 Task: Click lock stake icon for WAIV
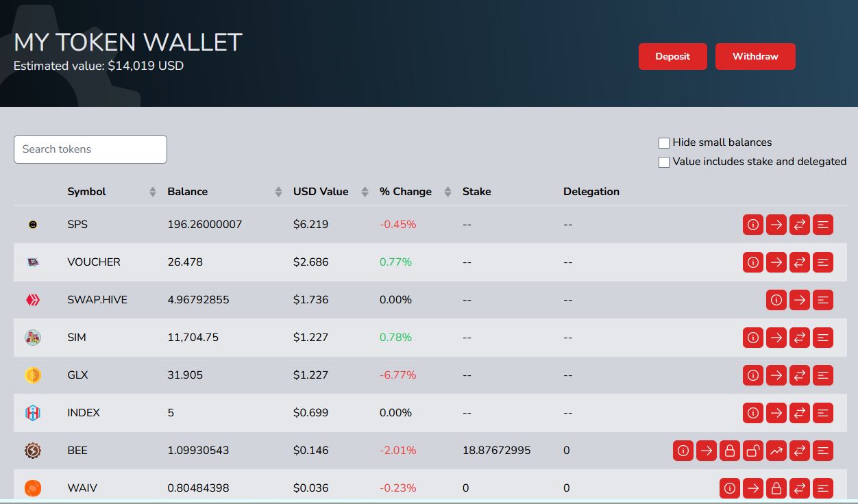click(x=776, y=488)
